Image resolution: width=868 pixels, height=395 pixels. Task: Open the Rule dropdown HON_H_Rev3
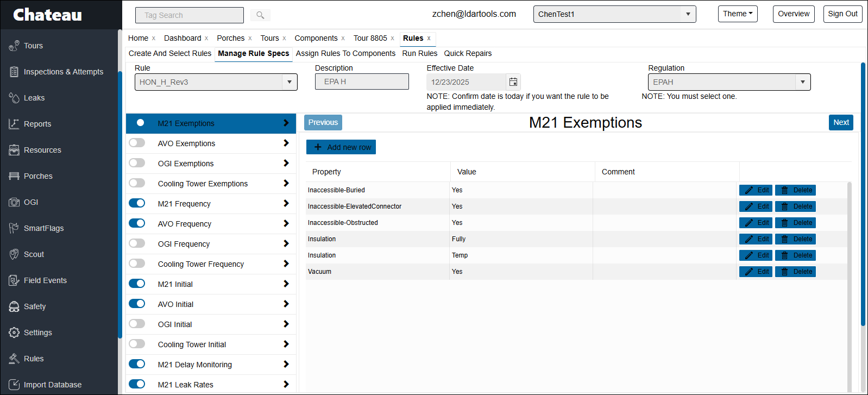click(216, 82)
